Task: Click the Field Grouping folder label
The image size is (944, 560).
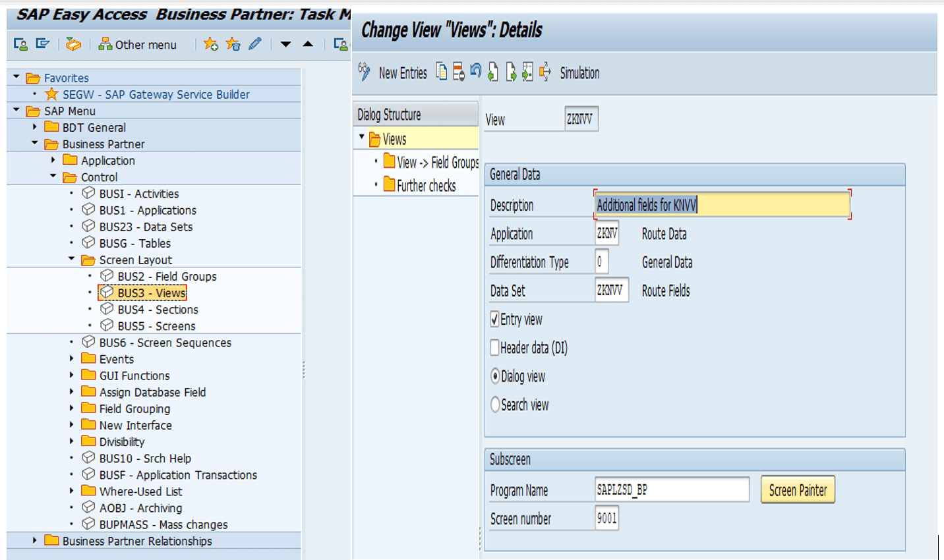Action: 134,408
